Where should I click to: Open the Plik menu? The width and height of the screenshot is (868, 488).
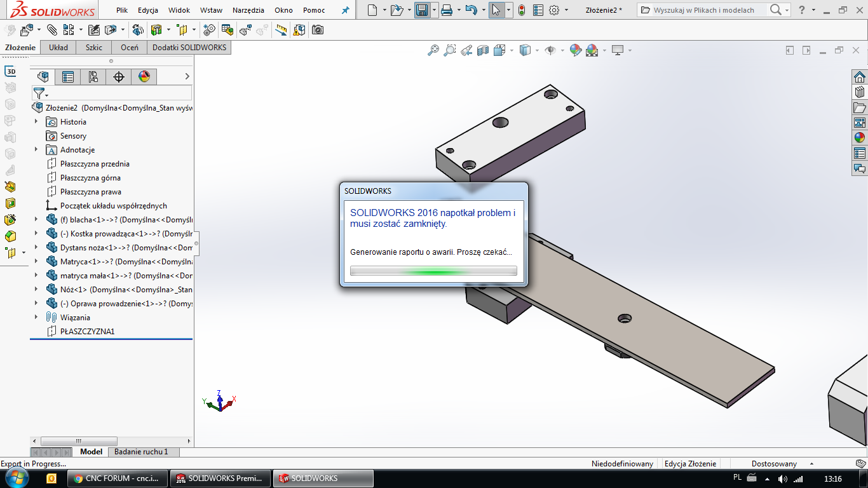[122, 10]
